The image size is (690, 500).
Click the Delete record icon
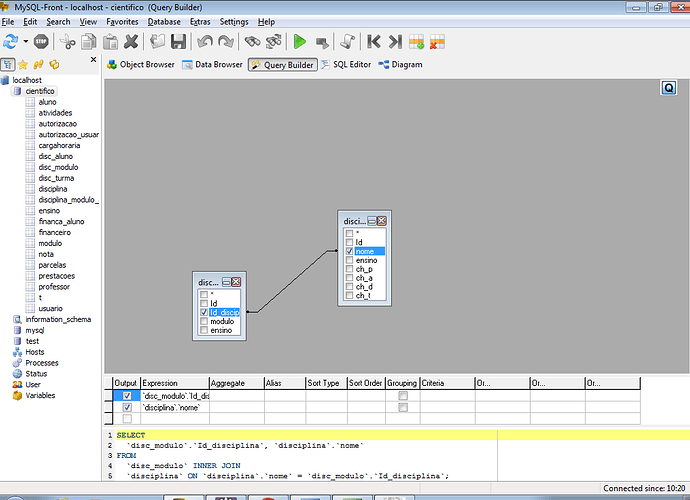(437, 42)
